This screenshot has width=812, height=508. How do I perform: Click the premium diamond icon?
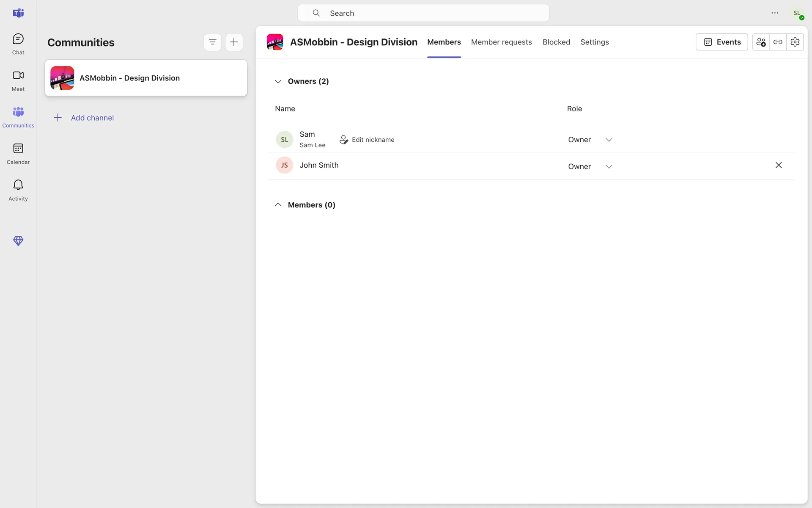tap(18, 241)
